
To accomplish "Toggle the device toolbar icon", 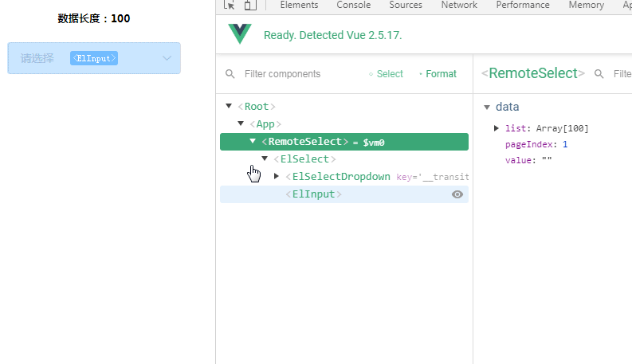I will [250, 5].
